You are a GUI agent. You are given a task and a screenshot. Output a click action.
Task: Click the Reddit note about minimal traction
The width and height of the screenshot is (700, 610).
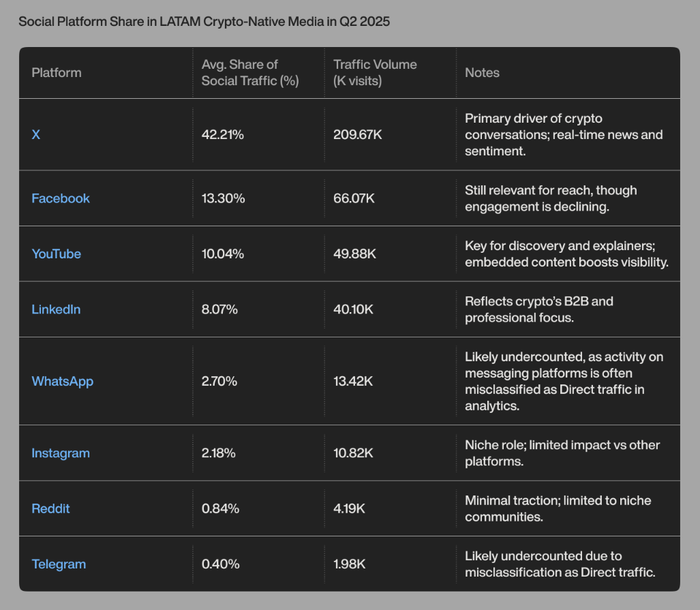558,509
